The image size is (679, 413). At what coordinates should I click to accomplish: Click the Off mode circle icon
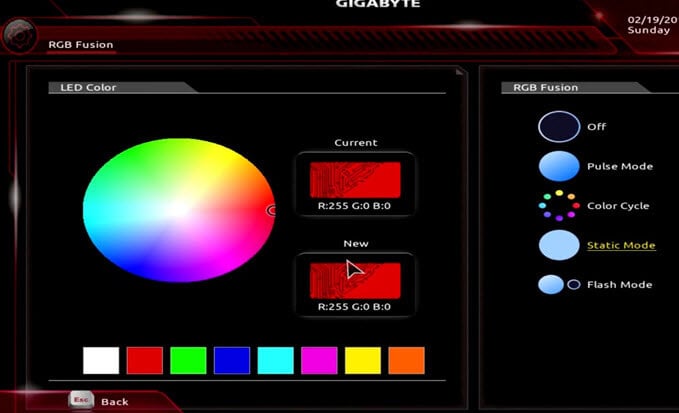559,126
